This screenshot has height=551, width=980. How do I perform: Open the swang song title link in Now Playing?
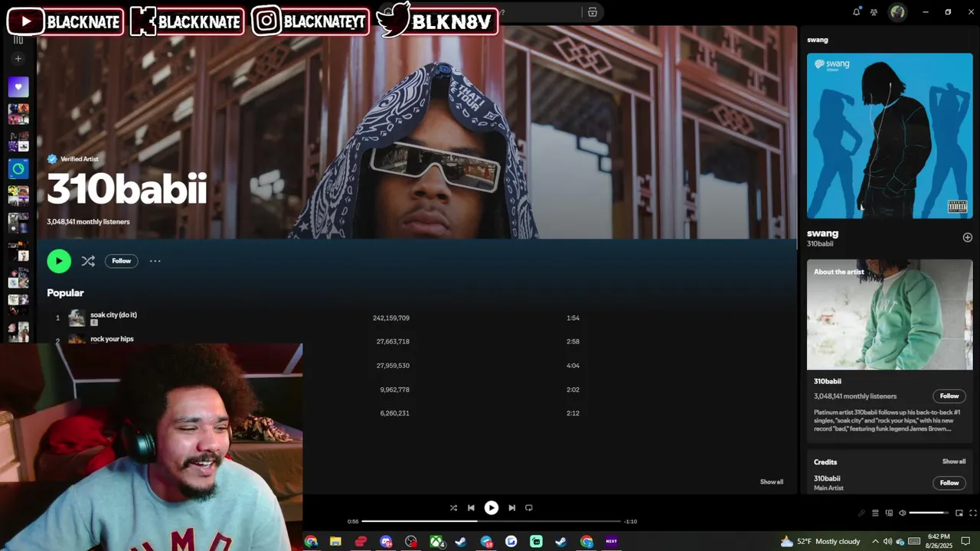(822, 233)
